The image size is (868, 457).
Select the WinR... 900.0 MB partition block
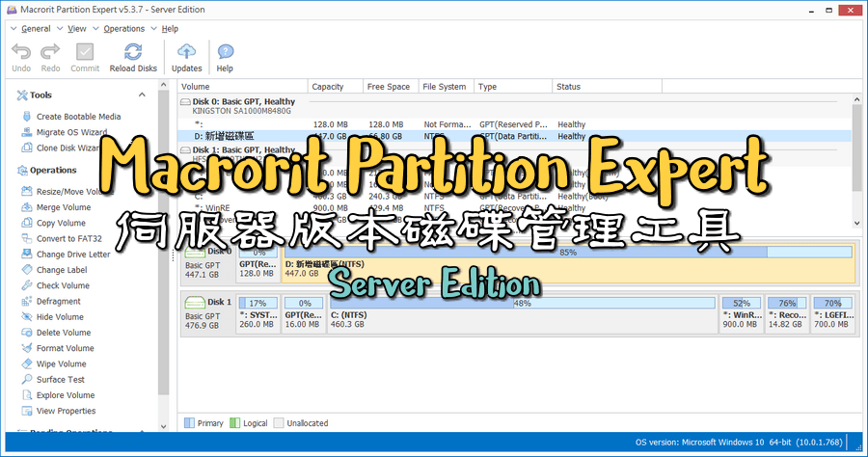pyautogui.click(x=742, y=313)
